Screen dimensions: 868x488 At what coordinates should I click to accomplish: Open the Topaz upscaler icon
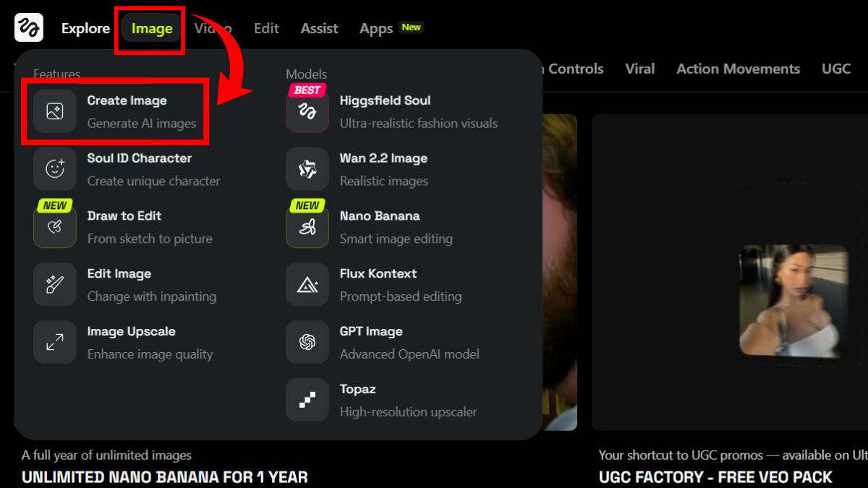[x=307, y=400]
